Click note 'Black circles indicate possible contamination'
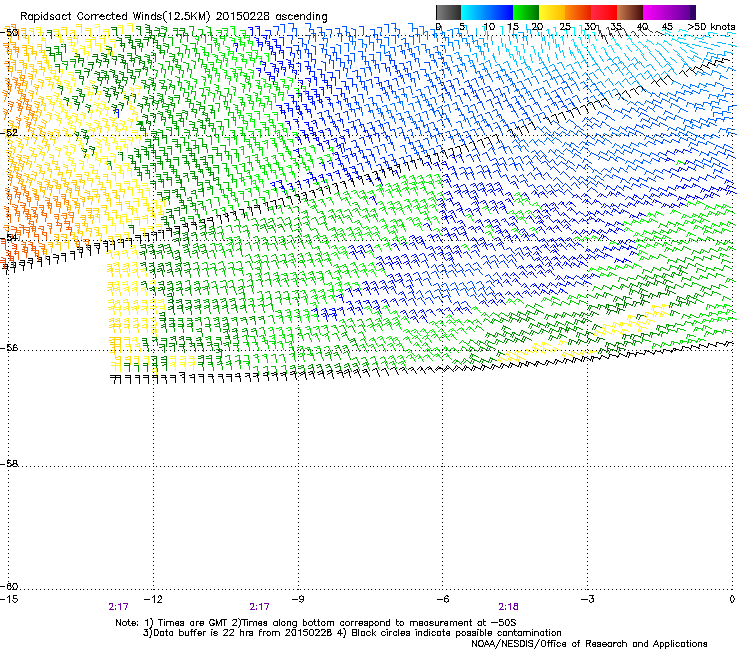This screenshot has height=650, width=740. pyautogui.click(x=456, y=633)
